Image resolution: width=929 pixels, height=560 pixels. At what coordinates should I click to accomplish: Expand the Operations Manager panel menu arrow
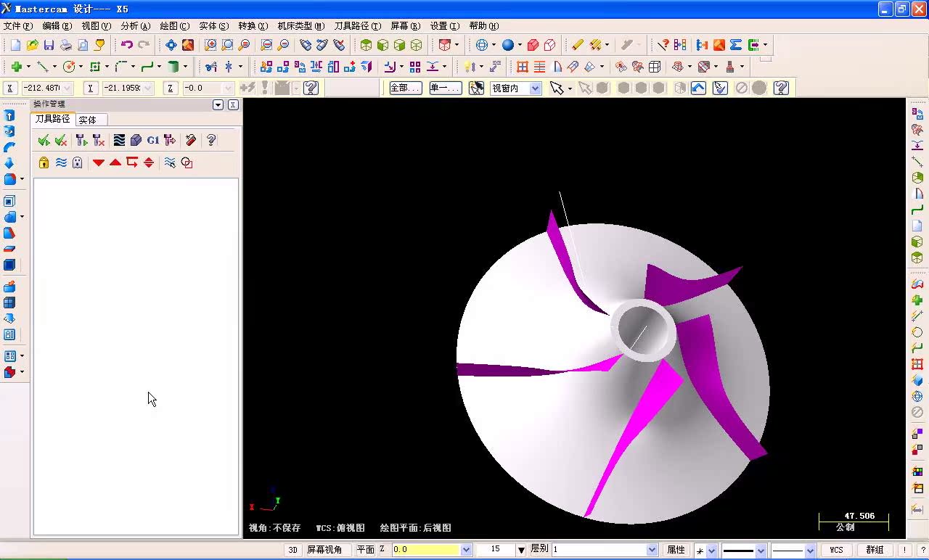tap(218, 104)
